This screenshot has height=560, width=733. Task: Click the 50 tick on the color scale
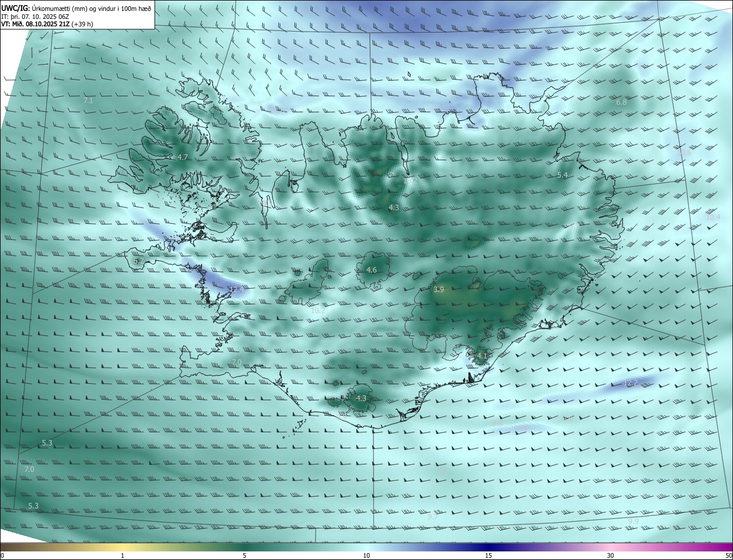pyautogui.click(x=728, y=556)
